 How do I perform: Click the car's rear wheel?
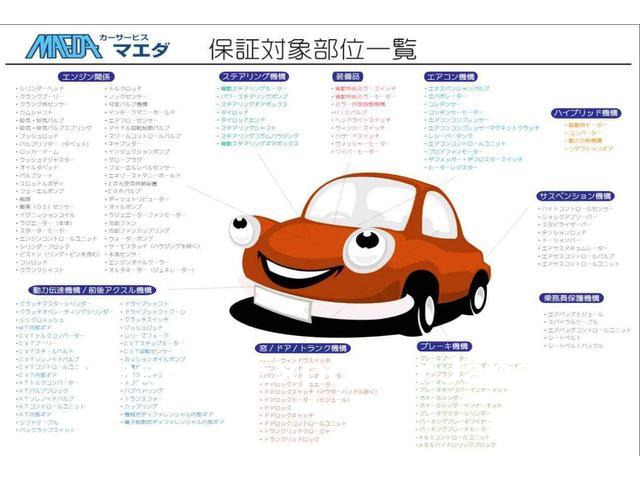click(x=478, y=292)
